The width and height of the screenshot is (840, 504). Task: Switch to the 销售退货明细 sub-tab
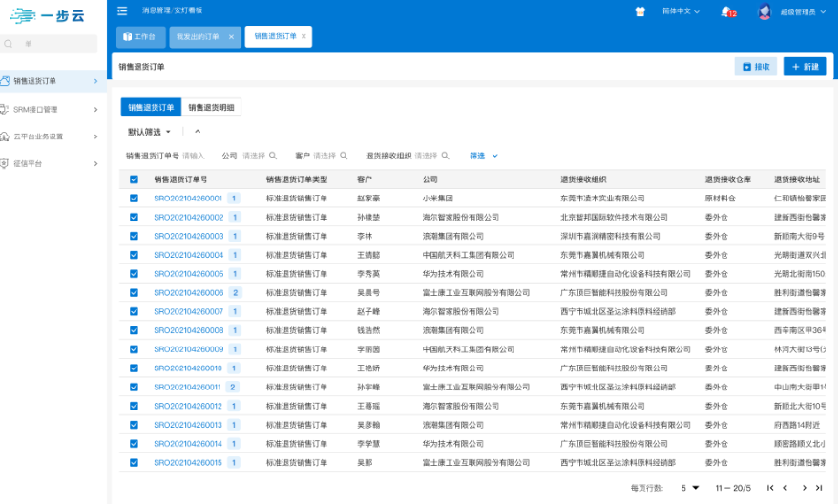(211, 107)
